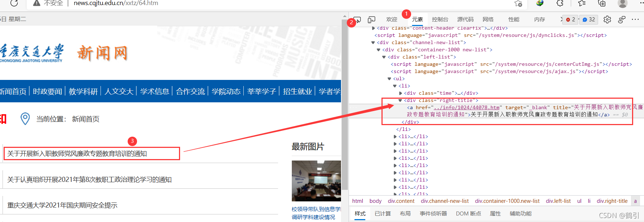Open notice 关于开展新入职教师党风廉政专题教育培训的通知

tap(77, 154)
